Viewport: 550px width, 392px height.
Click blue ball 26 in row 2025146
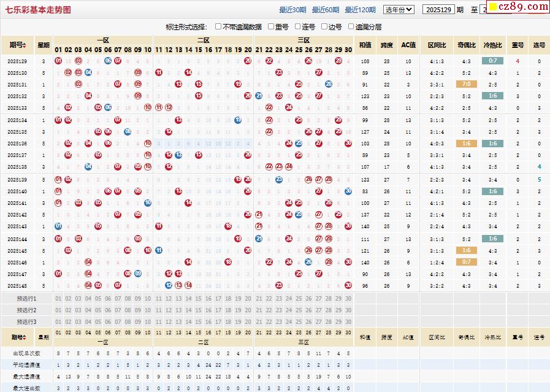308,262
